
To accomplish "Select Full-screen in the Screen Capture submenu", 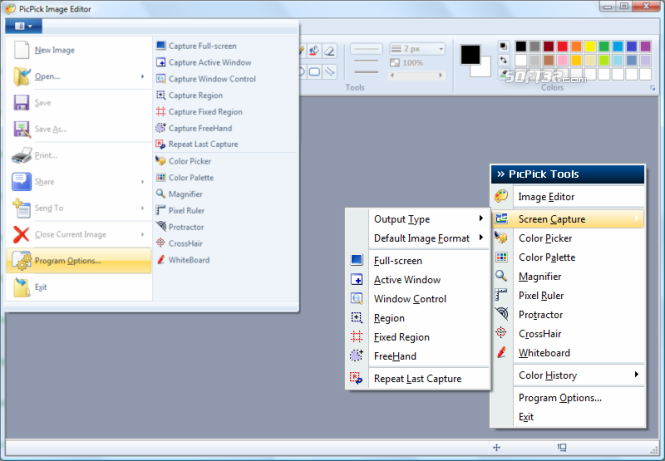I will 418,261.
